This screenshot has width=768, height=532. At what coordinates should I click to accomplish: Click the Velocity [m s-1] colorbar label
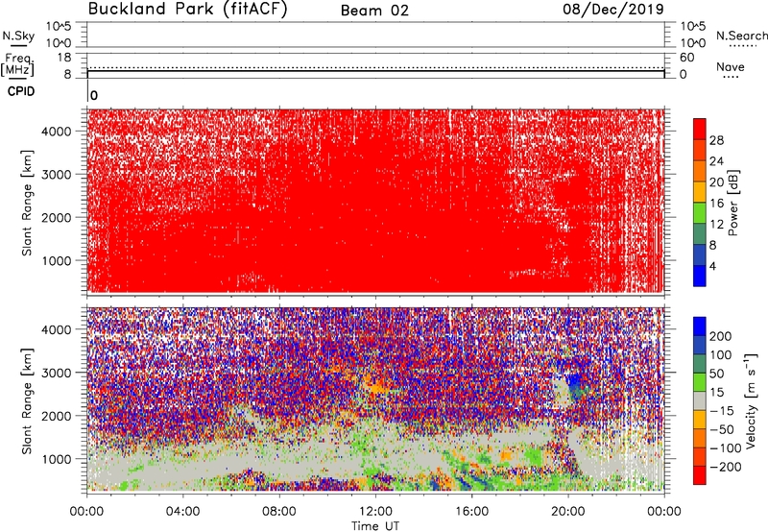tap(751, 401)
